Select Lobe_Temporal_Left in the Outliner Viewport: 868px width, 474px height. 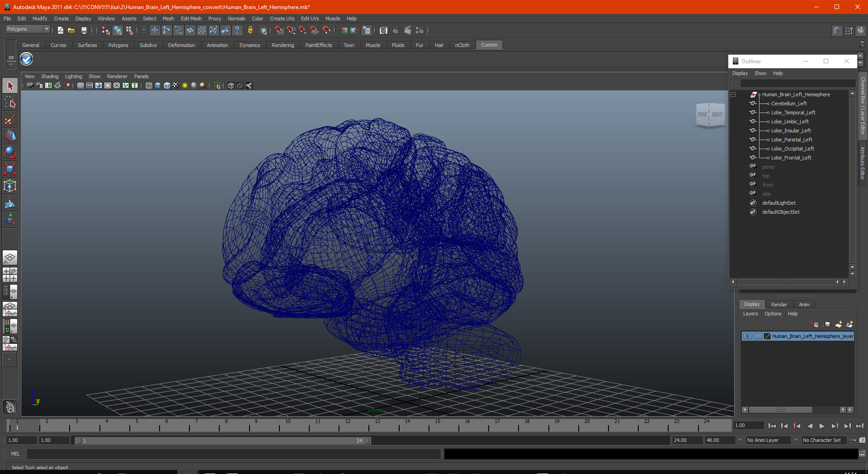point(793,113)
